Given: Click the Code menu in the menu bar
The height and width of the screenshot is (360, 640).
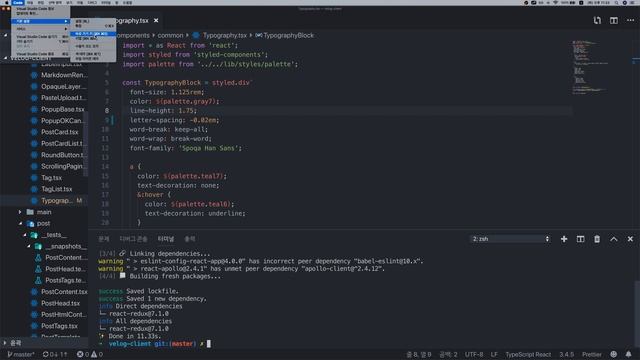Looking at the screenshot, I should (18, 2).
